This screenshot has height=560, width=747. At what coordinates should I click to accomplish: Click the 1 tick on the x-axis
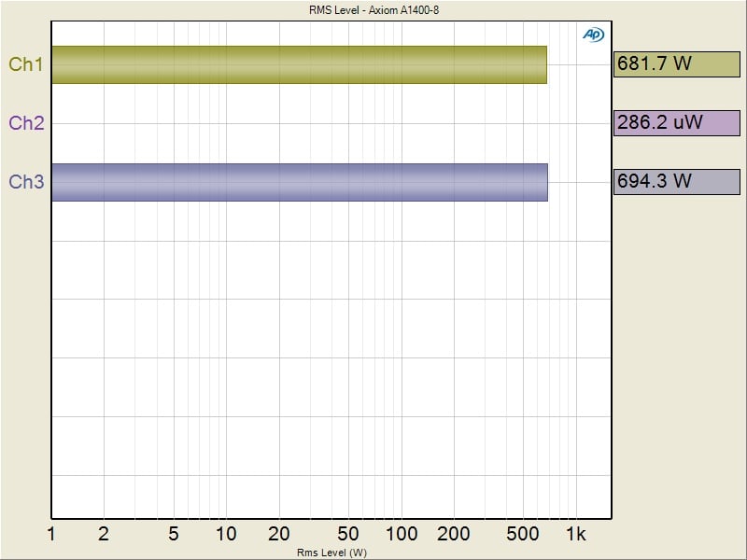click(x=51, y=535)
